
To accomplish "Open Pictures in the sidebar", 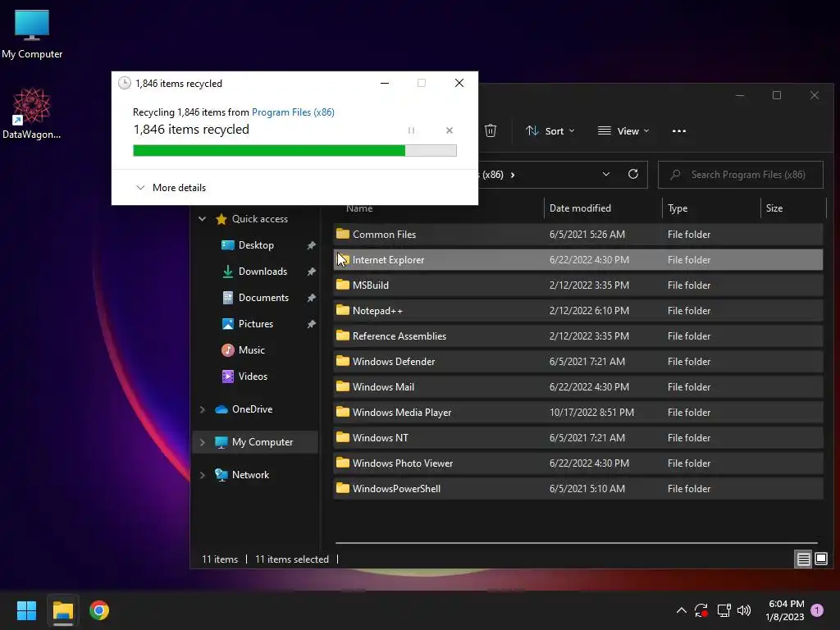I will [x=256, y=323].
